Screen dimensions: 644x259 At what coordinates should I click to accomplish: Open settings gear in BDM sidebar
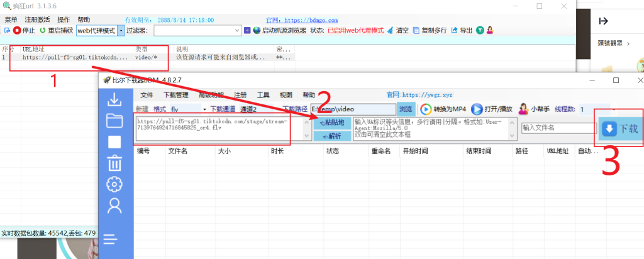coord(114,184)
